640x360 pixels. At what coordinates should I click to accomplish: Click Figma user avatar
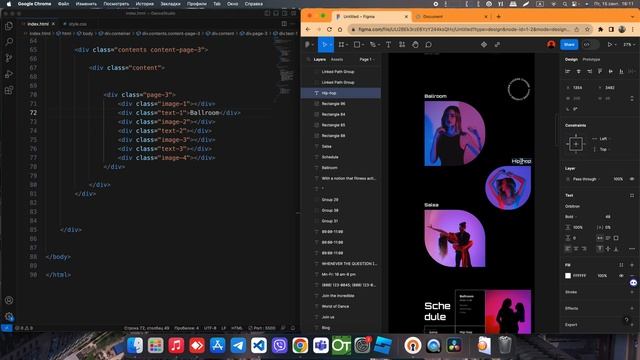point(551,44)
